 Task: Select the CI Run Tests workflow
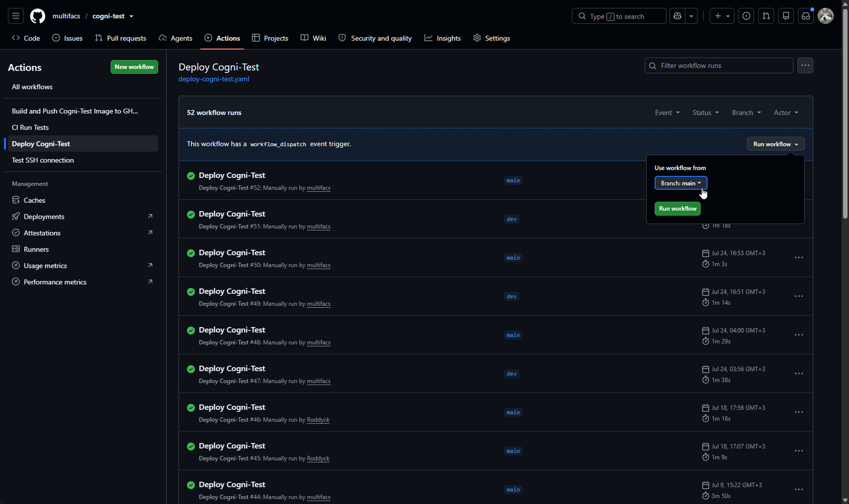83,127
